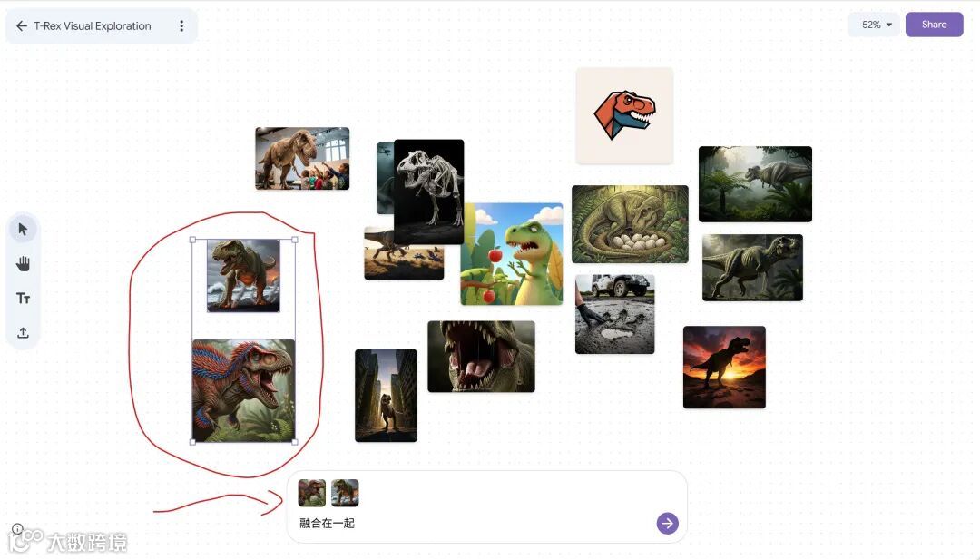
Task: Select the feathered red-blue T-Rex image
Action: click(x=244, y=390)
